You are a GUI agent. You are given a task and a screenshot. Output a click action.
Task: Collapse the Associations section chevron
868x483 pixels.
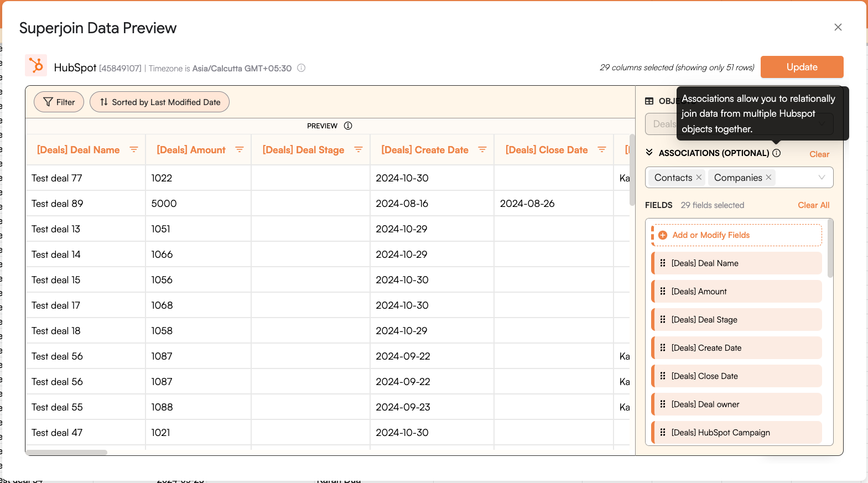pos(649,152)
